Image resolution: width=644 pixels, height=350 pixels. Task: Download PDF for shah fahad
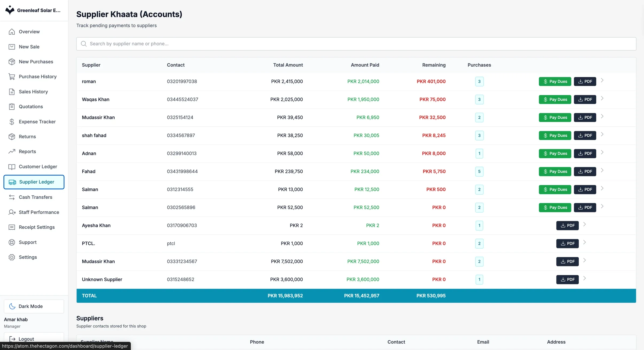(x=585, y=136)
